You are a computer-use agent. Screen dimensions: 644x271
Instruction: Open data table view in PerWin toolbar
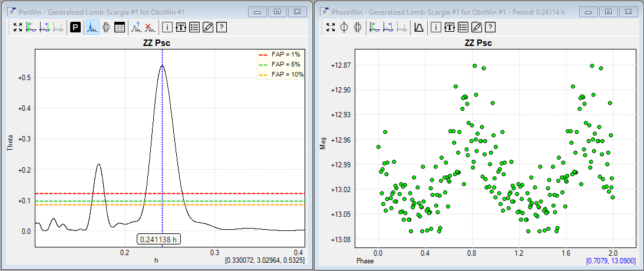120,27
